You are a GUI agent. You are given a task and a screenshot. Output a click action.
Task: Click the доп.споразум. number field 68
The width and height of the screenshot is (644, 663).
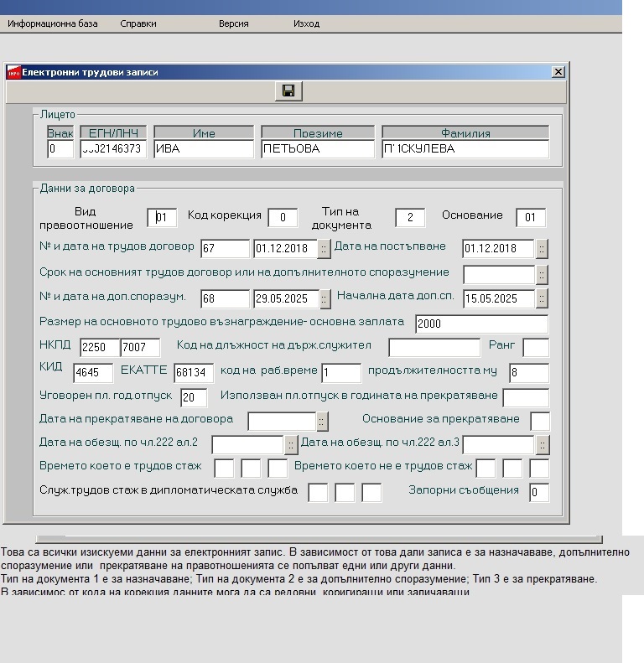point(225,299)
